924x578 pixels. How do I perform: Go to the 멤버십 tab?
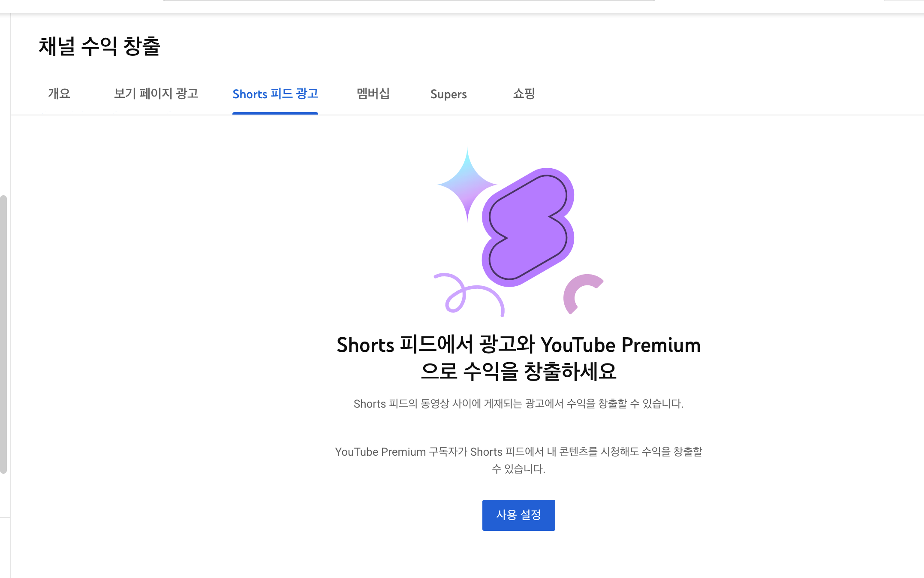tap(373, 94)
